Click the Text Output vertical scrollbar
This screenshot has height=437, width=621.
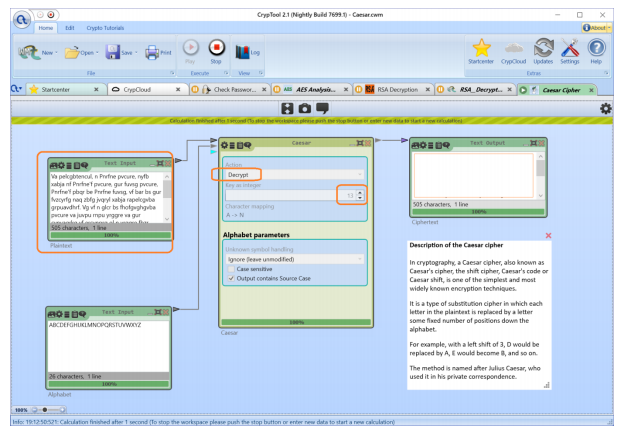pyautogui.click(x=541, y=176)
